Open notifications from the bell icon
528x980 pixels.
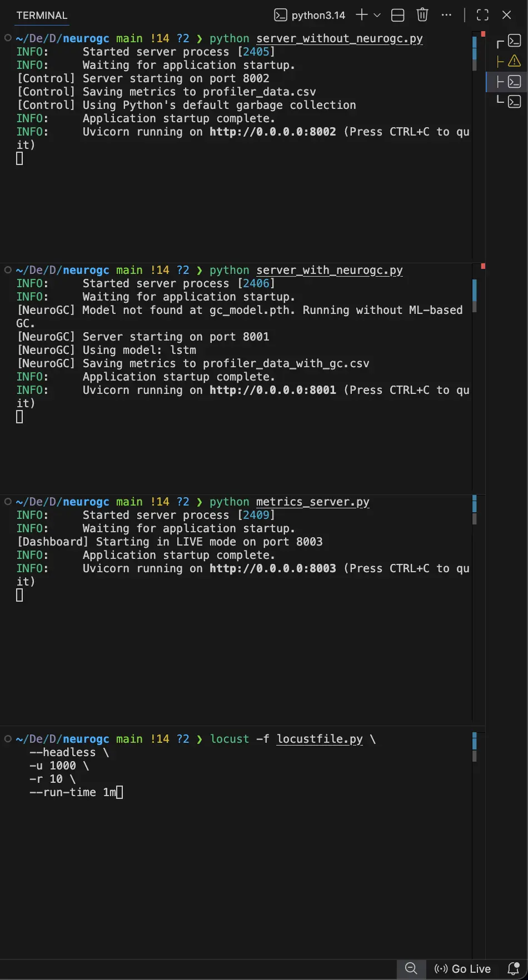click(x=514, y=968)
